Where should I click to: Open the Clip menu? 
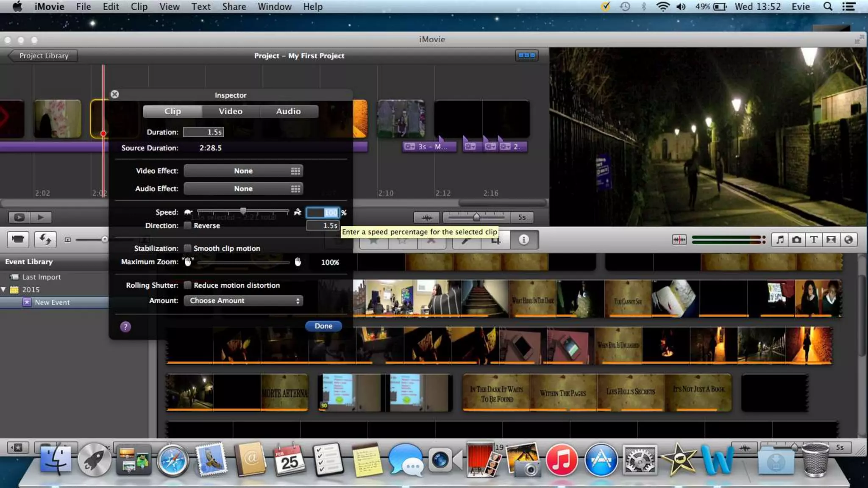click(139, 7)
